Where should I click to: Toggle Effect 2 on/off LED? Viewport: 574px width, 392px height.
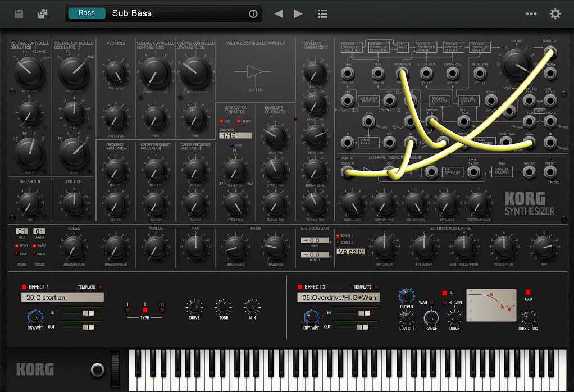coord(300,287)
